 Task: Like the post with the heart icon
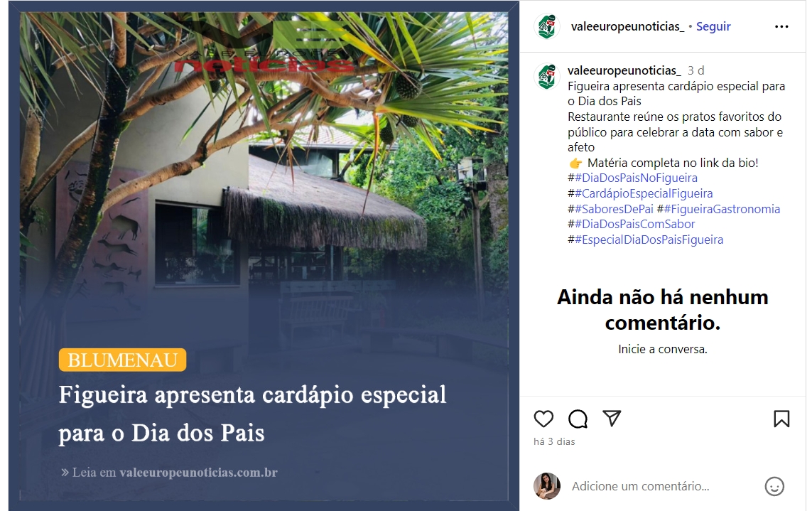point(543,419)
